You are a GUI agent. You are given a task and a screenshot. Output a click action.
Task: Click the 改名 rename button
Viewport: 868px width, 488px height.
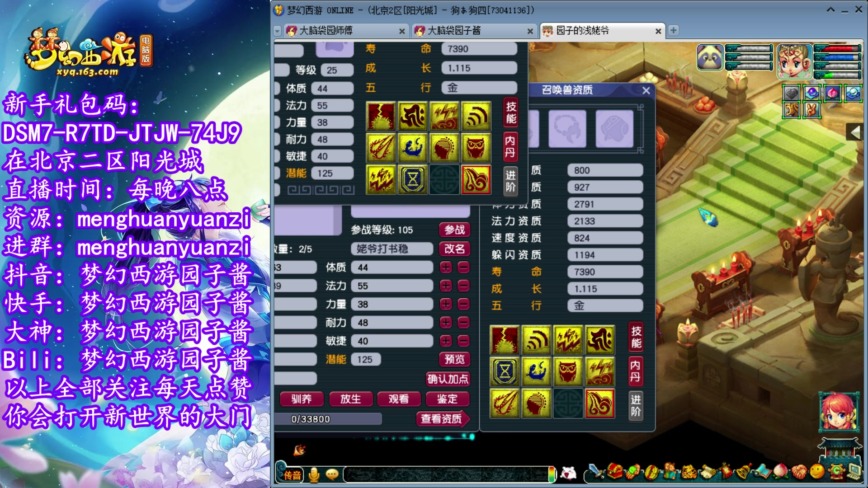(454, 249)
